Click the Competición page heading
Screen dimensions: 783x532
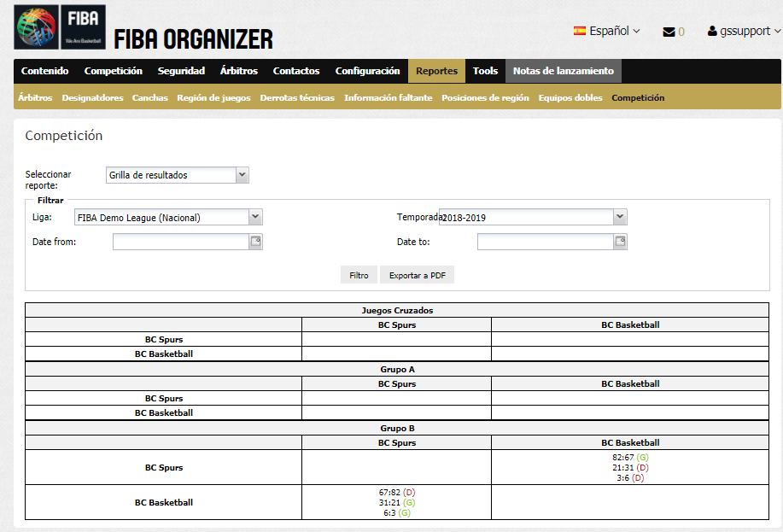click(x=64, y=136)
